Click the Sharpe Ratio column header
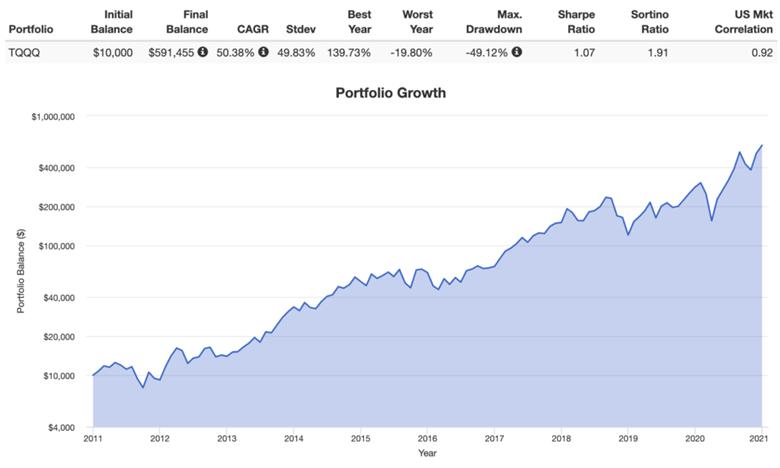The width and height of the screenshot is (780, 468). click(x=576, y=22)
